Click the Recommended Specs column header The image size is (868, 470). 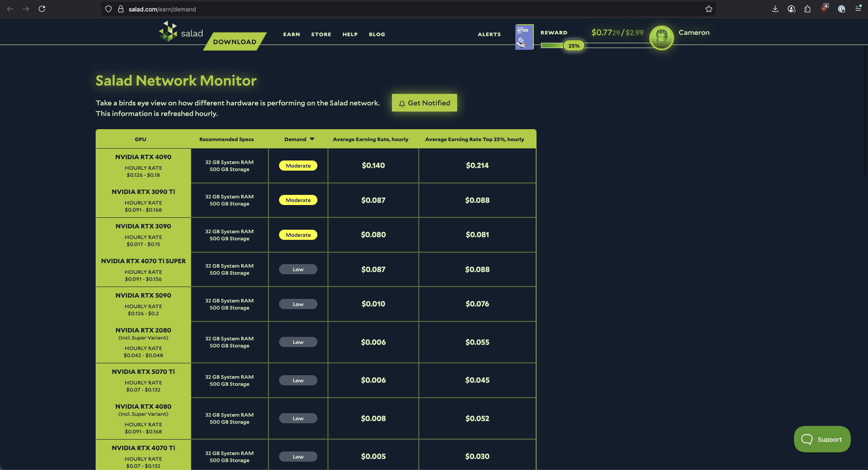click(227, 139)
